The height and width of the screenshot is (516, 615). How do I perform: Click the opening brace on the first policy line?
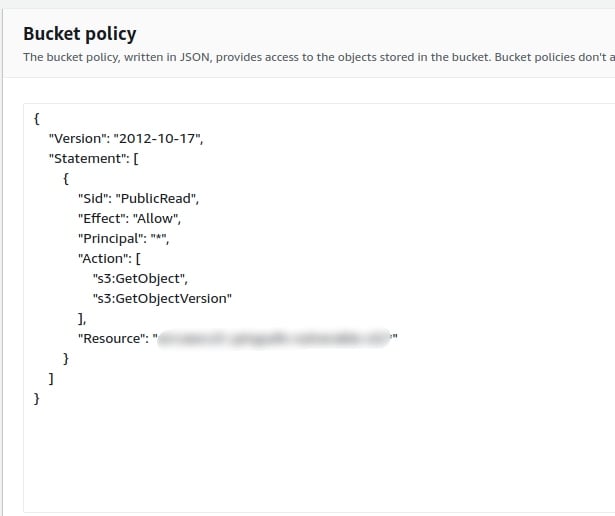37,118
